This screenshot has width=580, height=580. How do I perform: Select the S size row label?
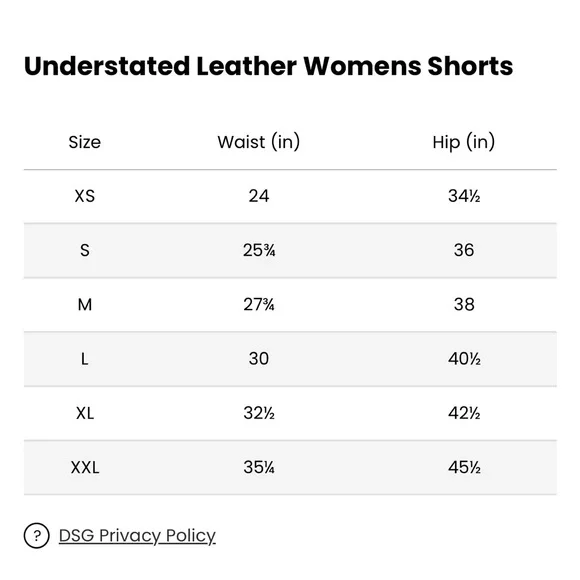tap(85, 250)
